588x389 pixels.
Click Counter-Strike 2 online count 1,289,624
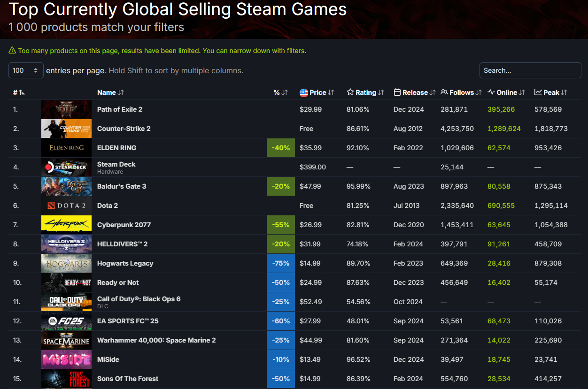click(504, 129)
